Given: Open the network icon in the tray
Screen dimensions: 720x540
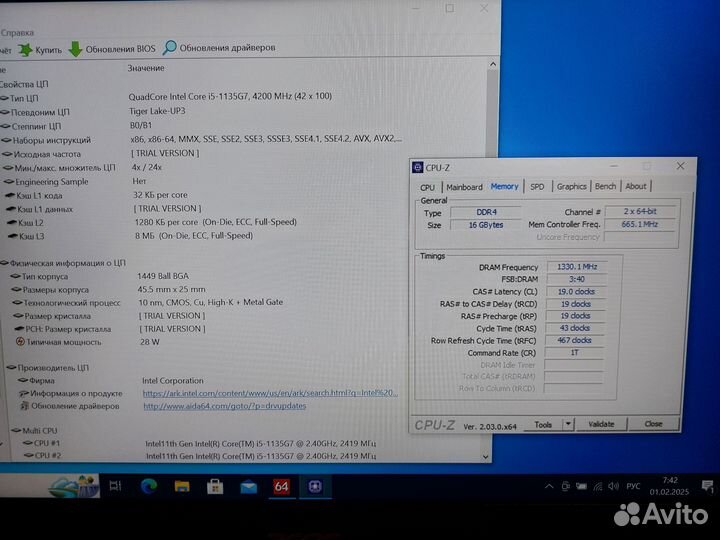Looking at the screenshot, I should tap(597, 486).
